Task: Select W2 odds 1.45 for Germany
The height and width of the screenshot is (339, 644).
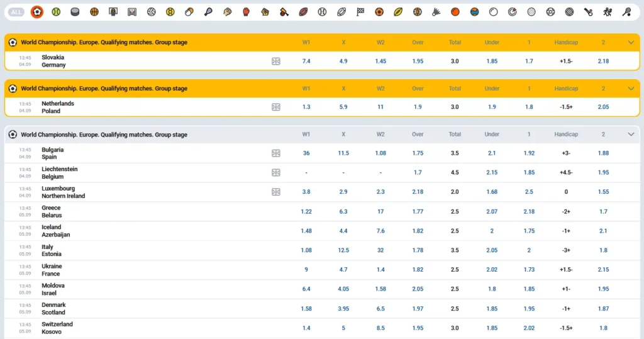Action: 380,61
